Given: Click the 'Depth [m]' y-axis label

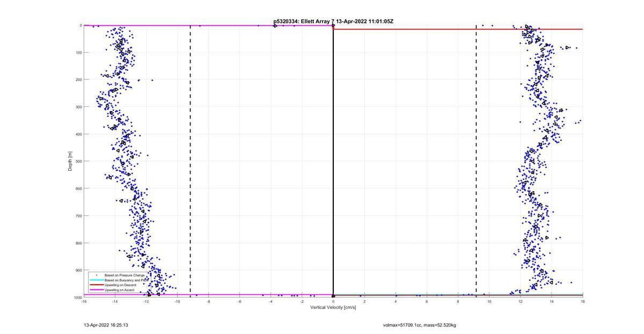Looking at the screenshot, I should click(70, 161).
